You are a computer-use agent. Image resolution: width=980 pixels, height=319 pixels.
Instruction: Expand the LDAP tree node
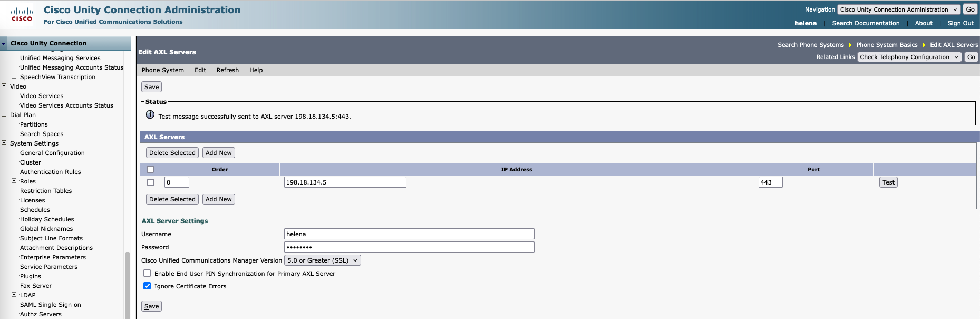click(x=14, y=295)
